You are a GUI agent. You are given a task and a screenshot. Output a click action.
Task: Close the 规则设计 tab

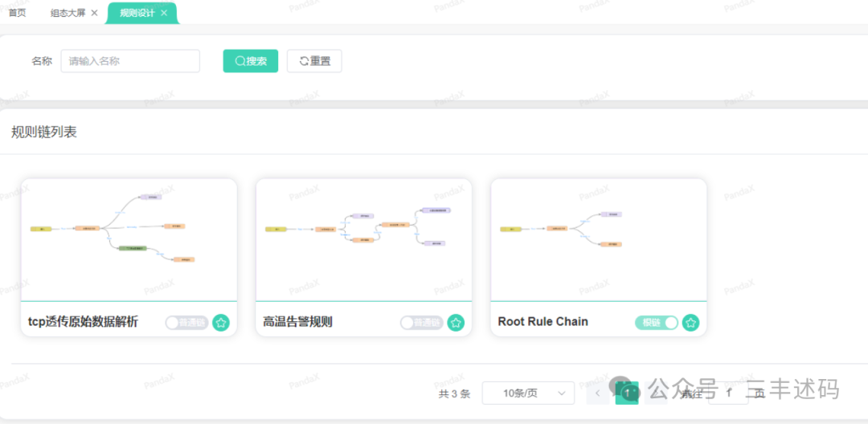(x=164, y=13)
